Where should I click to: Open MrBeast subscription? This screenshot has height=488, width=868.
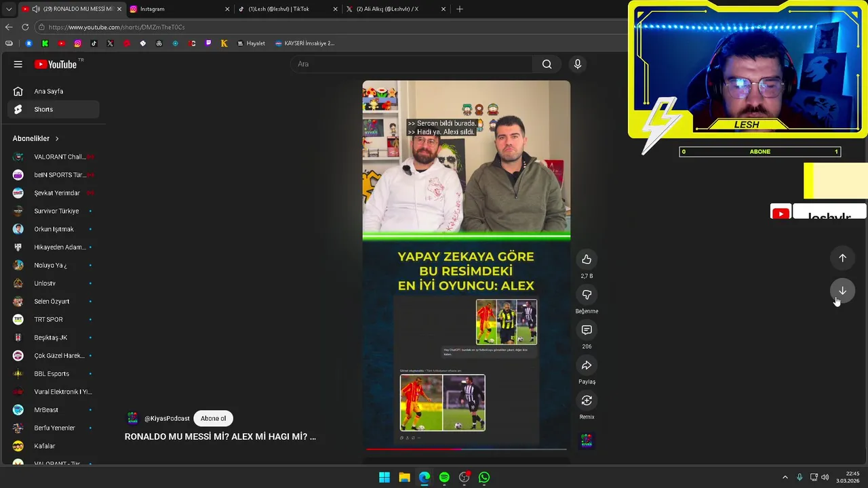pos(53,410)
